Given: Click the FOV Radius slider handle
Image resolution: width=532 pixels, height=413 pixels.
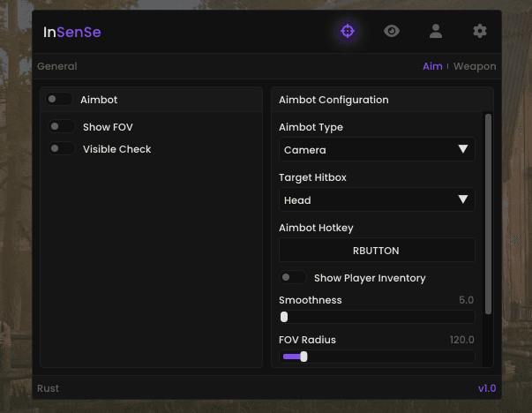Looking at the screenshot, I should pos(303,357).
